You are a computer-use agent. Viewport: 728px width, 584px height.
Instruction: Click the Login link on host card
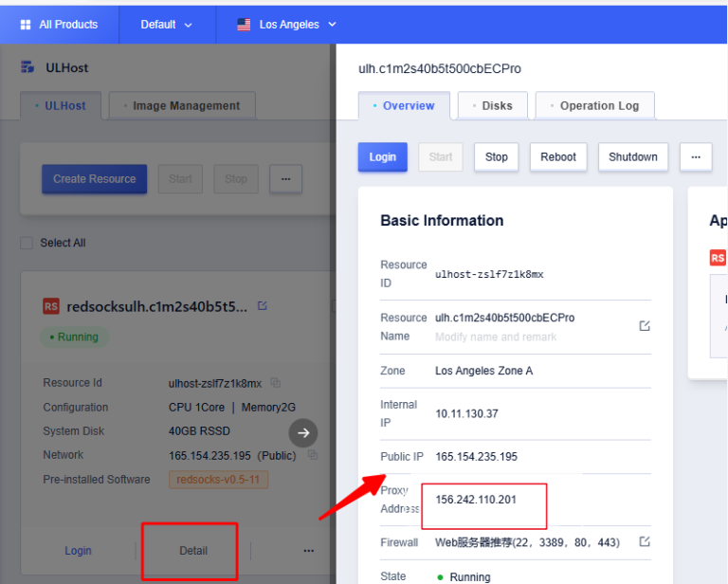coord(78,551)
